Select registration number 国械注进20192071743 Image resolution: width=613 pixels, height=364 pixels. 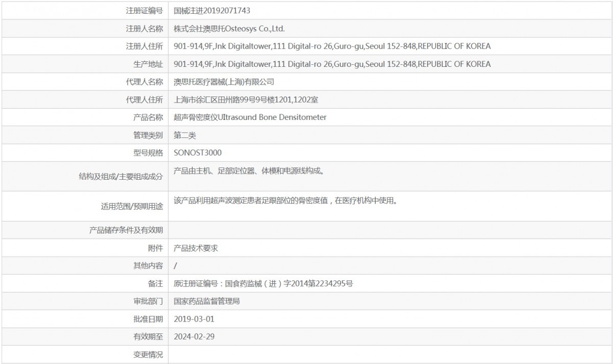click(212, 10)
